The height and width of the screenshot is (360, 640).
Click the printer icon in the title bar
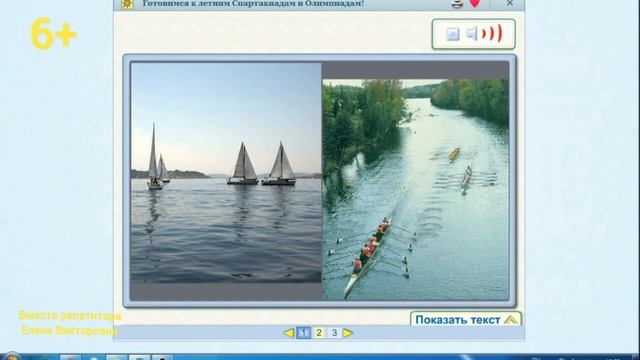pyautogui.click(x=458, y=4)
